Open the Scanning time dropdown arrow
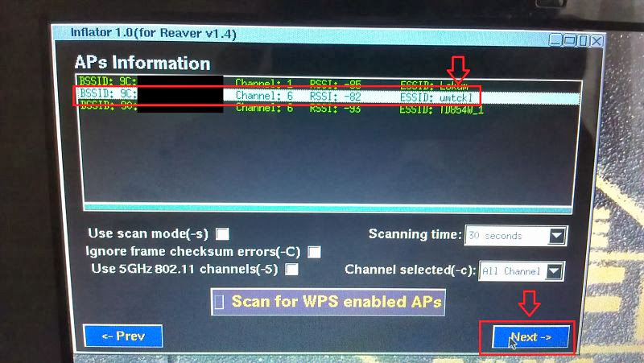 coord(556,236)
